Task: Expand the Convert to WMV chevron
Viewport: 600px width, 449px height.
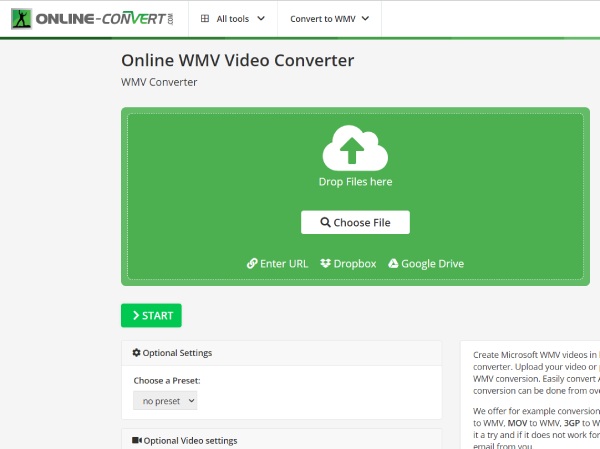Action: coord(365,18)
